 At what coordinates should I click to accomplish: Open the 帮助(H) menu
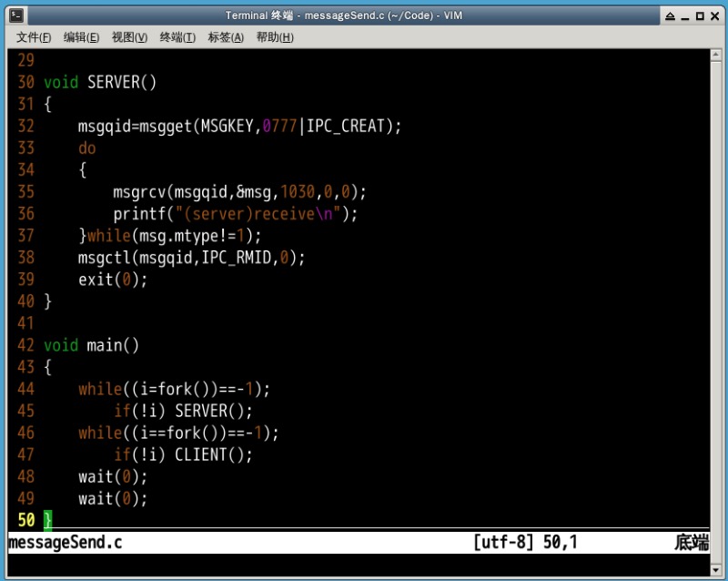(275, 37)
